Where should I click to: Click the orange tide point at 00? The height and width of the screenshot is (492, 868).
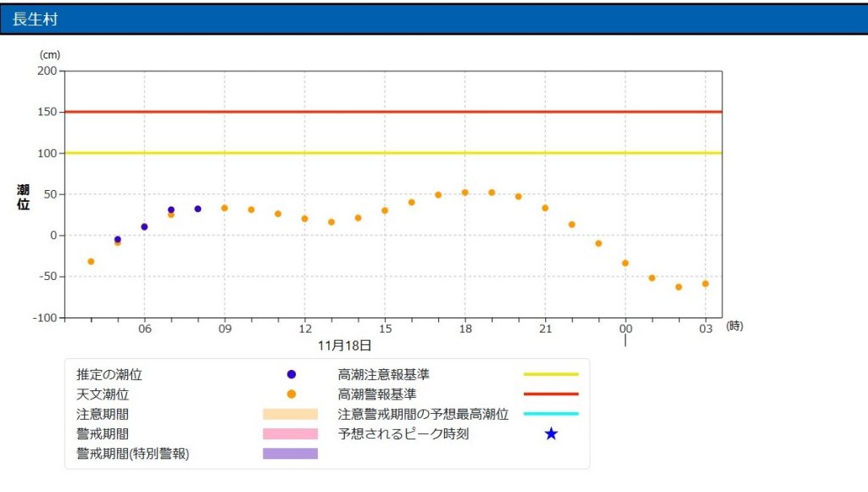tap(625, 263)
